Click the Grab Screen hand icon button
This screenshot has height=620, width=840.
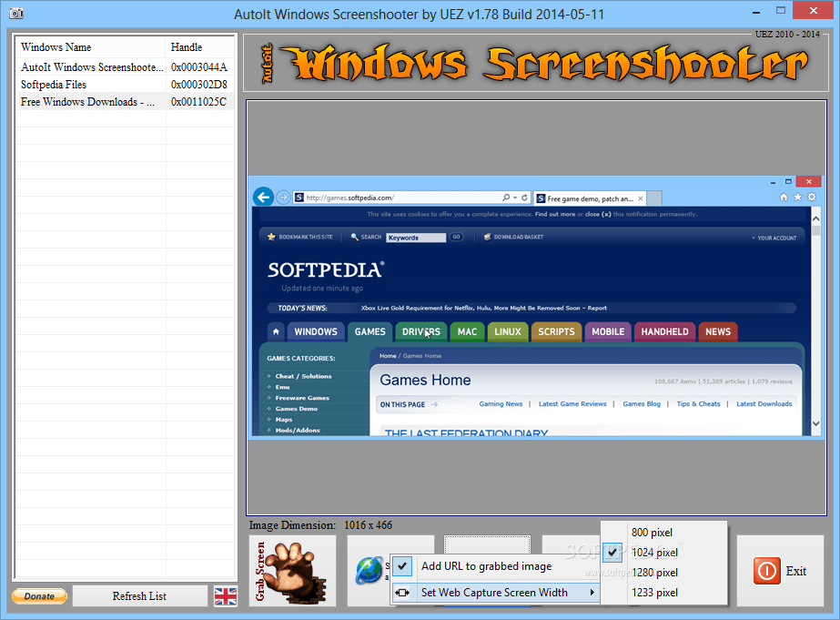tap(292, 571)
